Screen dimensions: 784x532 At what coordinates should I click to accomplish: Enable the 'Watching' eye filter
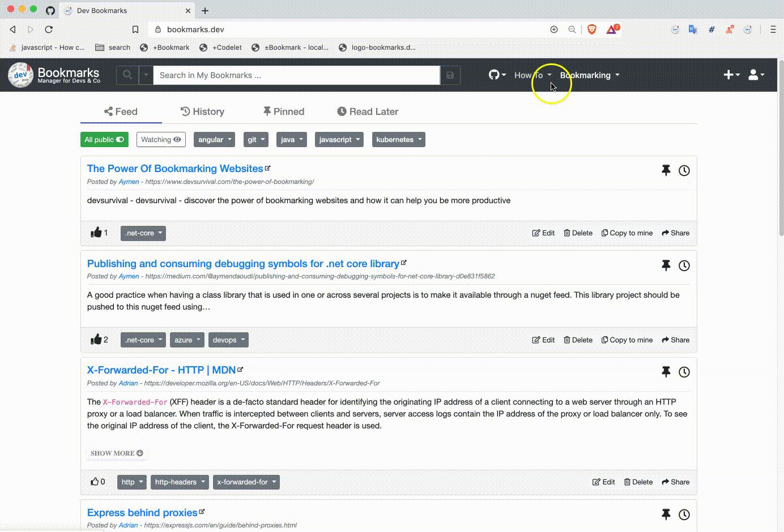click(161, 139)
